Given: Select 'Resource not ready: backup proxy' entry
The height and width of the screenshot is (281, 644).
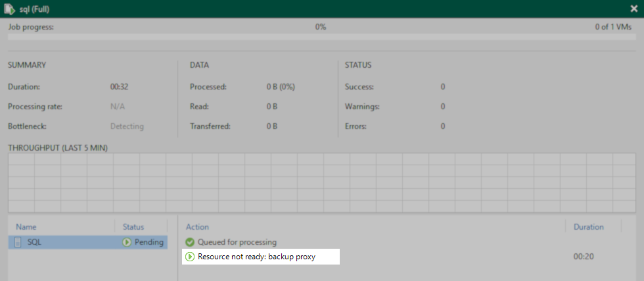Looking at the screenshot, I should pyautogui.click(x=256, y=257).
